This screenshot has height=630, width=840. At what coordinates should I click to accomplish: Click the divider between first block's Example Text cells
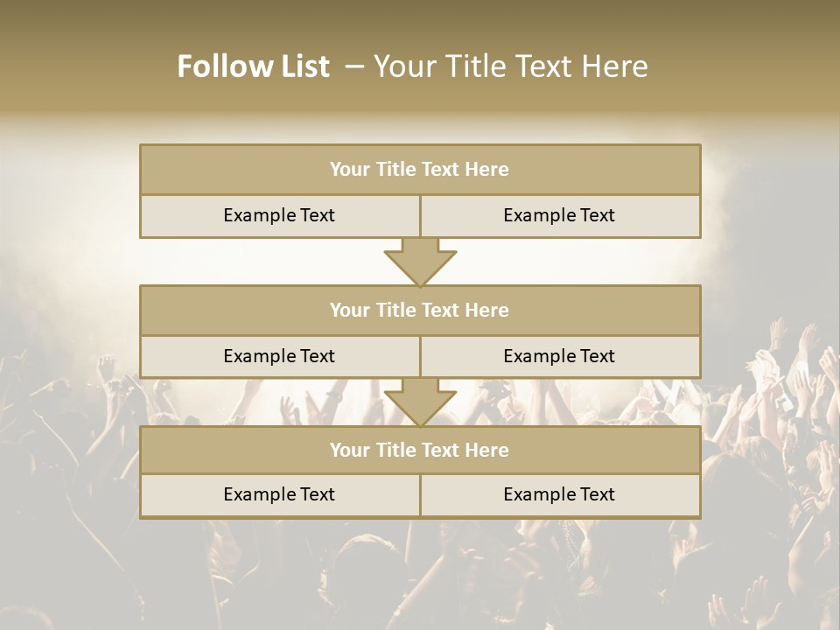pyautogui.click(x=420, y=216)
